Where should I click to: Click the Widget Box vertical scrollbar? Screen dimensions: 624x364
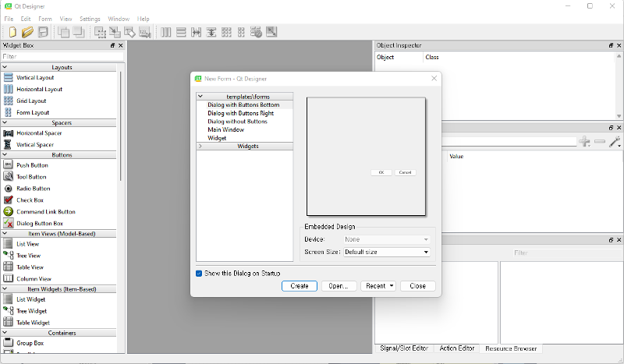click(x=121, y=127)
